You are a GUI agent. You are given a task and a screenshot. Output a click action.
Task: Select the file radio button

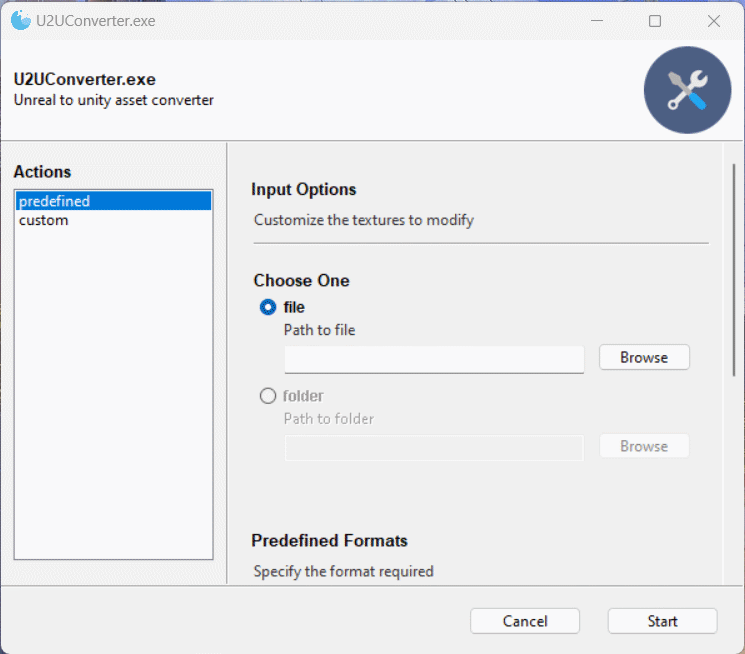click(268, 307)
